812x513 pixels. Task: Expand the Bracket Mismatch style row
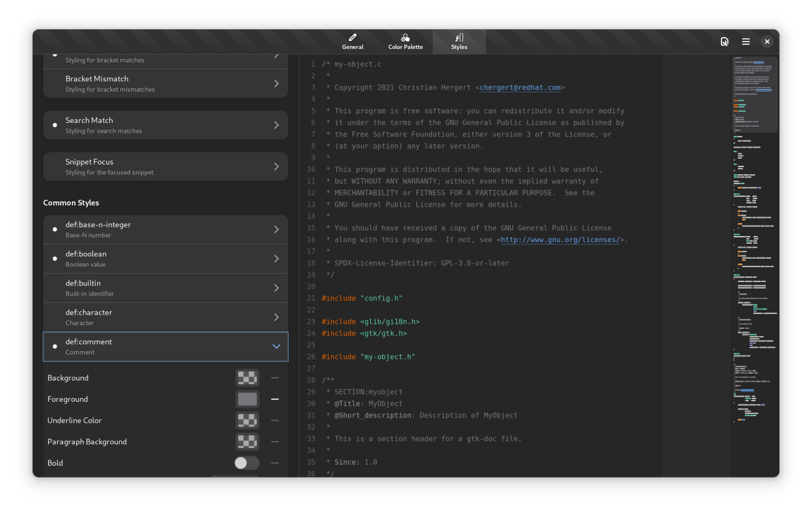pos(165,84)
